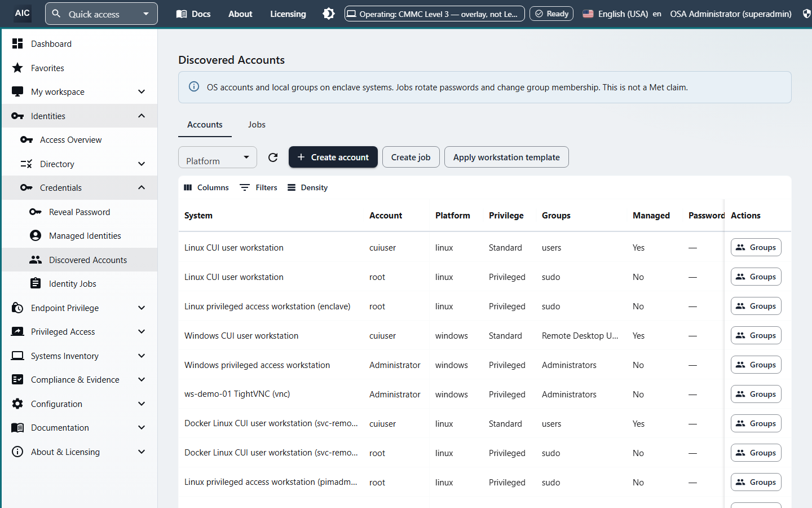The image size is (812, 508).
Task: Expand the About & Licensing section
Action: click(142, 452)
